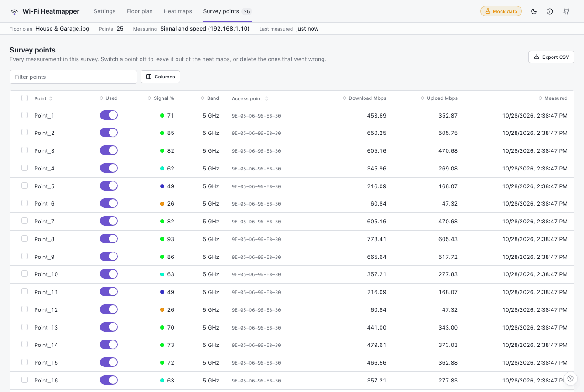The image size is (584, 392).
Task: Click the measuring target Signal and speed (192.168.1.10)
Action: pos(205,29)
